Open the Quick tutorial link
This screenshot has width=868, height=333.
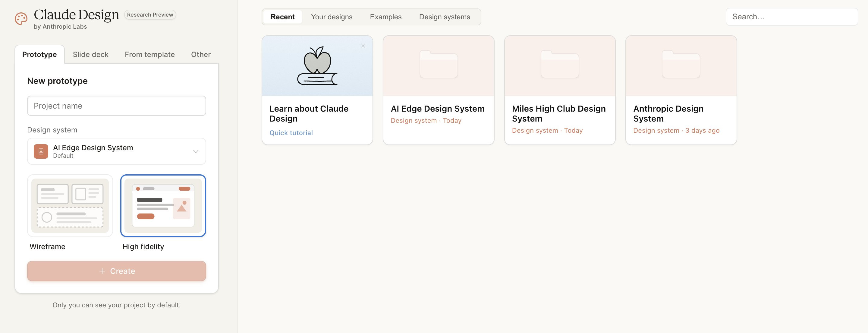[x=291, y=133]
